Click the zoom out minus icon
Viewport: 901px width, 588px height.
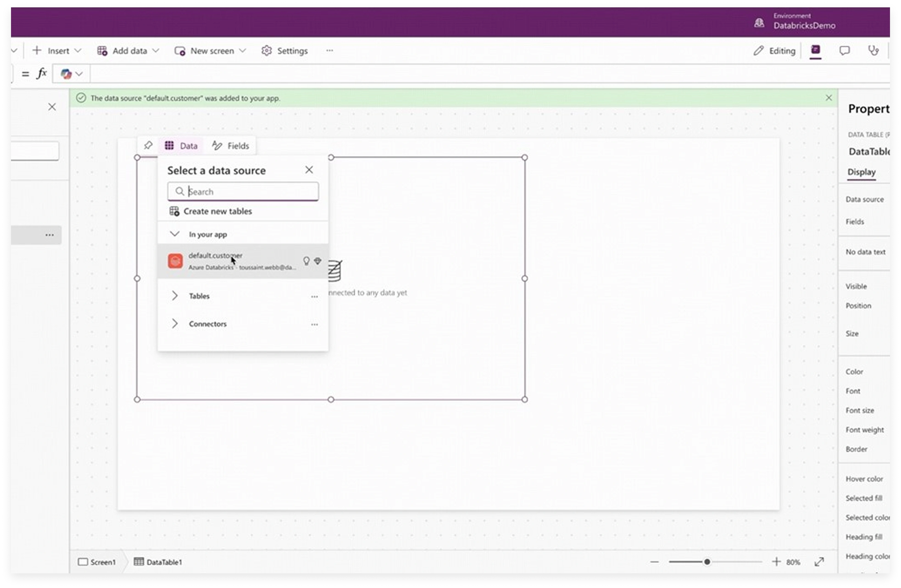pos(655,562)
